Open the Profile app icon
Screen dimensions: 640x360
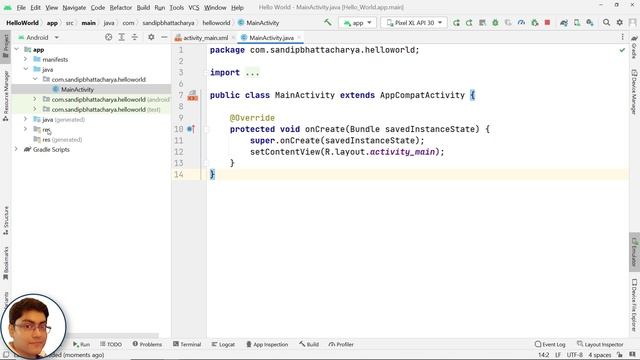521,23
